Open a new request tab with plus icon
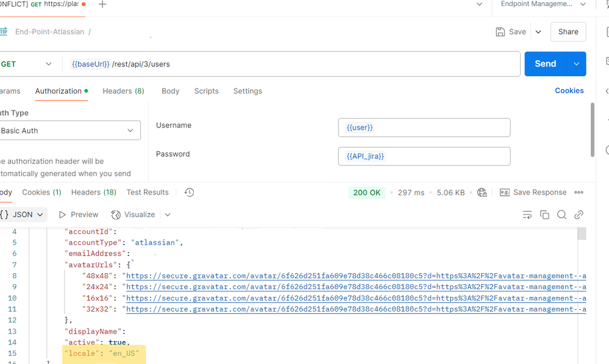609x364 pixels. coord(102,4)
